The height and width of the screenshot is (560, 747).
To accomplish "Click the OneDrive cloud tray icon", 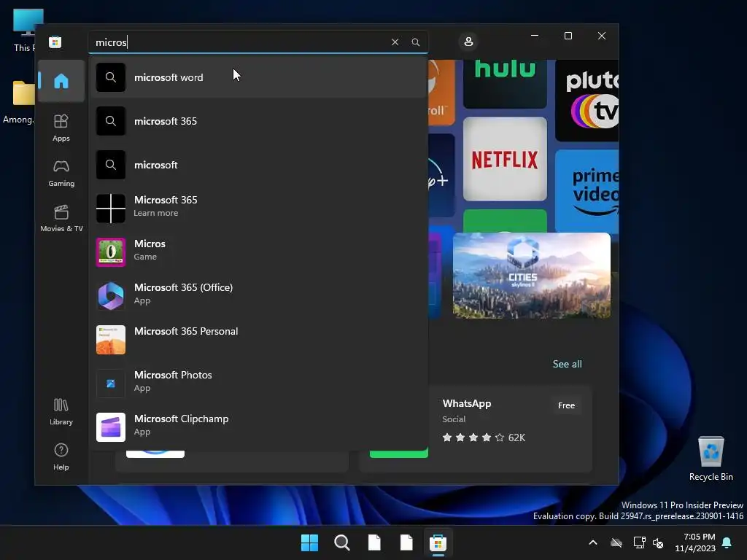I will tap(616, 542).
